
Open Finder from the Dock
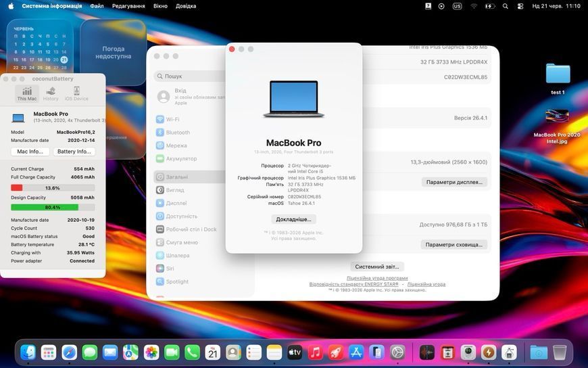click(x=28, y=352)
